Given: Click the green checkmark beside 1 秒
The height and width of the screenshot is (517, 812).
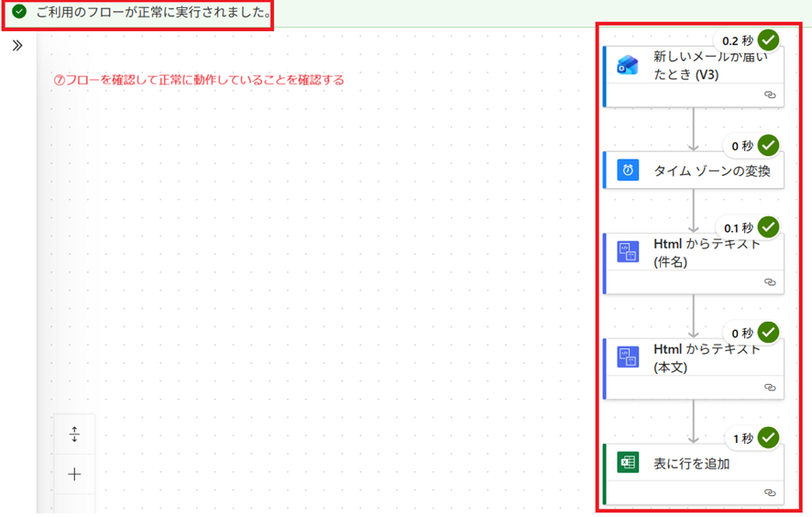Looking at the screenshot, I should point(768,438).
